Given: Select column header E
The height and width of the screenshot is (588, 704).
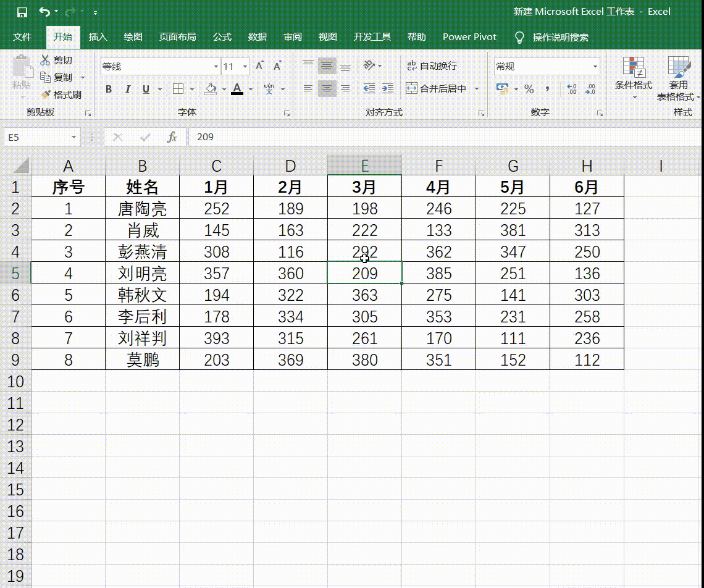Looking at the screenshot, I should pyautogui.click(x=364, y=166).
